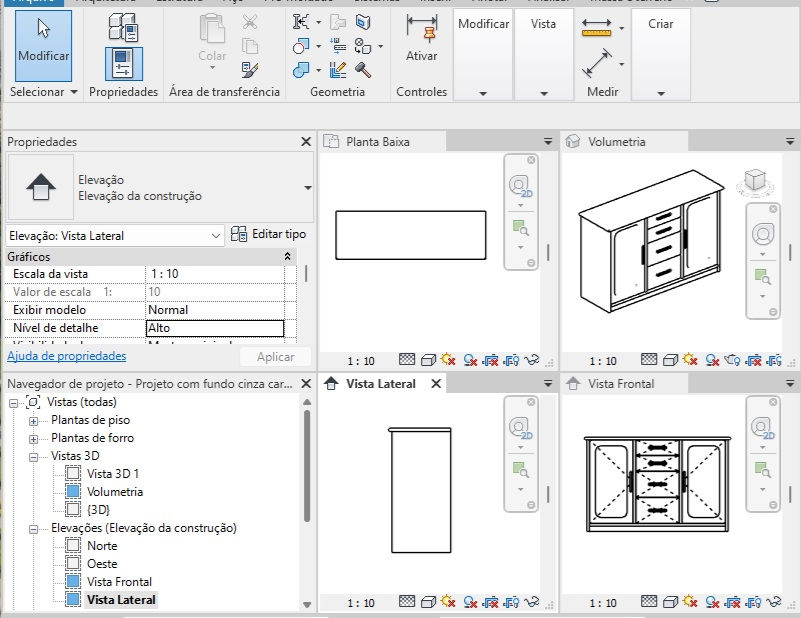Close the Propriedades palette
Image resolution: width=801 pixels, height=618 pixels.
tap(306, 141)
